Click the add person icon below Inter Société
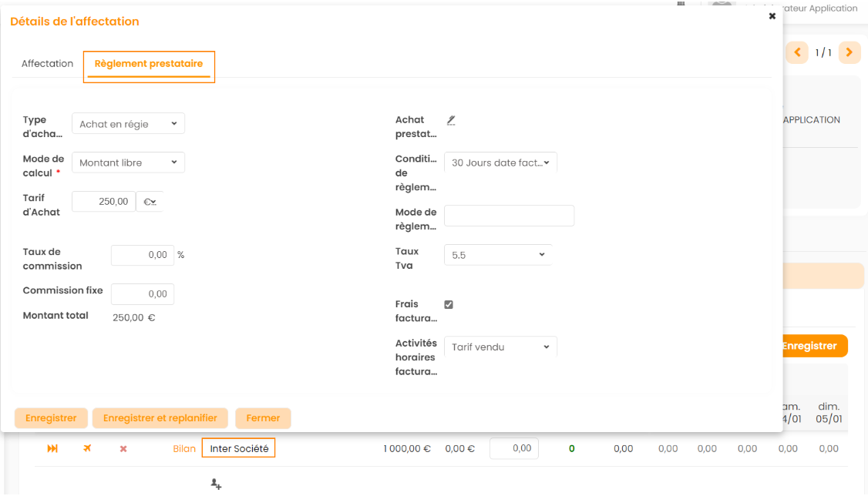This screenshot has width=868, height=496. 216,484
